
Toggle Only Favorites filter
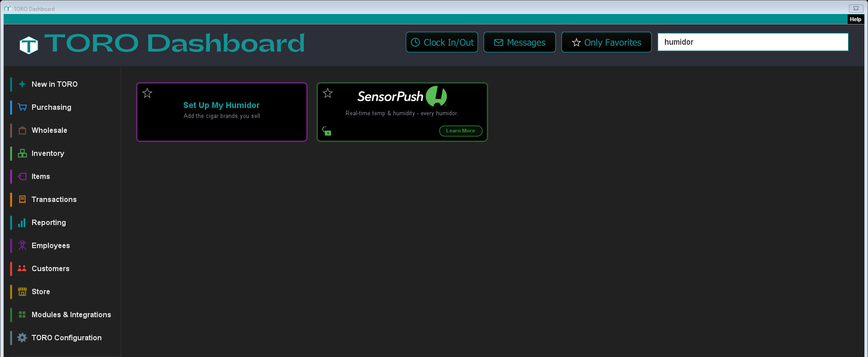coord(606,42)
